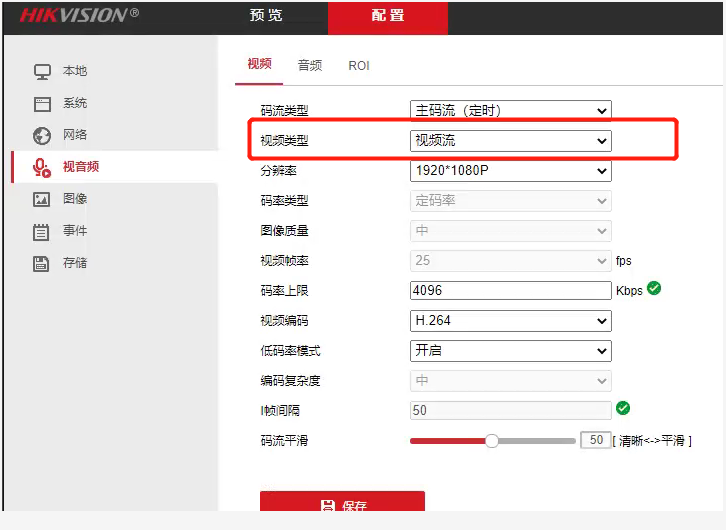
Task: Open the 码流类型 dropdown
Action: 510,110
